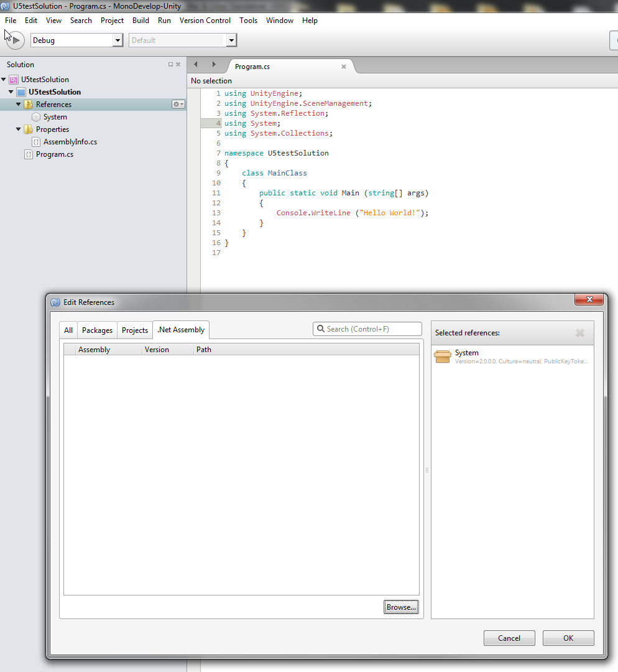Image resolution: width=618 pixels, height=672 pixels.
Task: Collapse the References tree node
Action: click(x=17, y=104)
